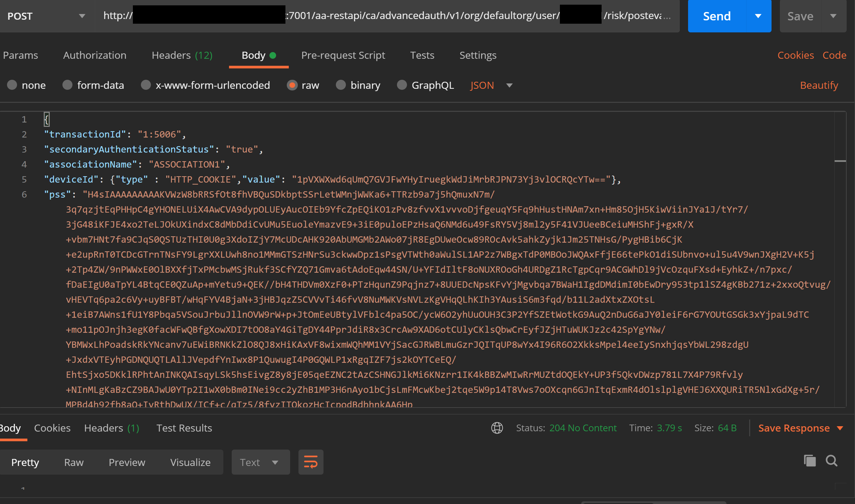
Task: Select the GraphQL radio option
Action: coord(402,85)
